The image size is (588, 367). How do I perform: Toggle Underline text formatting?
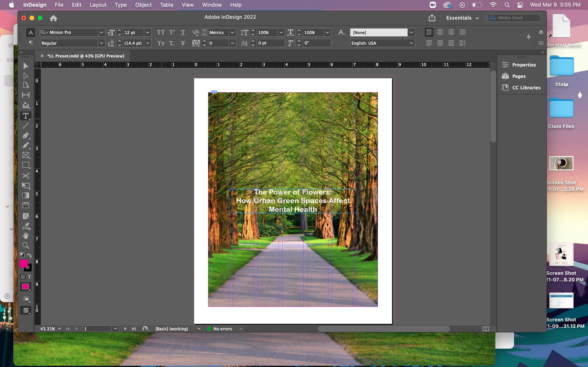tap(183, 32)
